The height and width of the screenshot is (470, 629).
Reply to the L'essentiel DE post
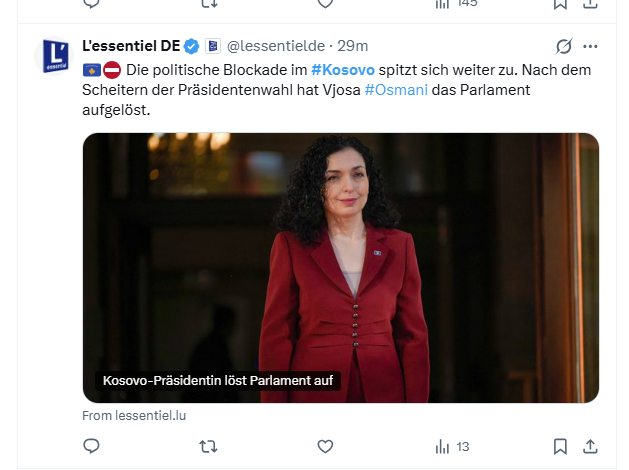pos(92,446)
